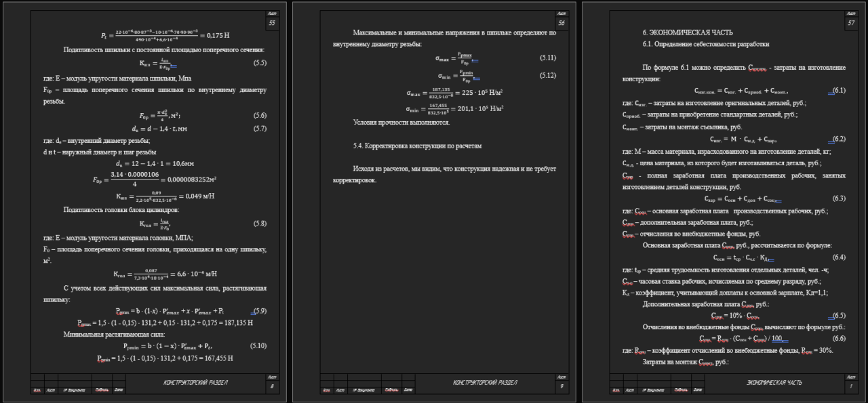The height and width of the screenshot is (403, 868).
Task: Click the formula number (5.12)
Action: tap(548, 75)
